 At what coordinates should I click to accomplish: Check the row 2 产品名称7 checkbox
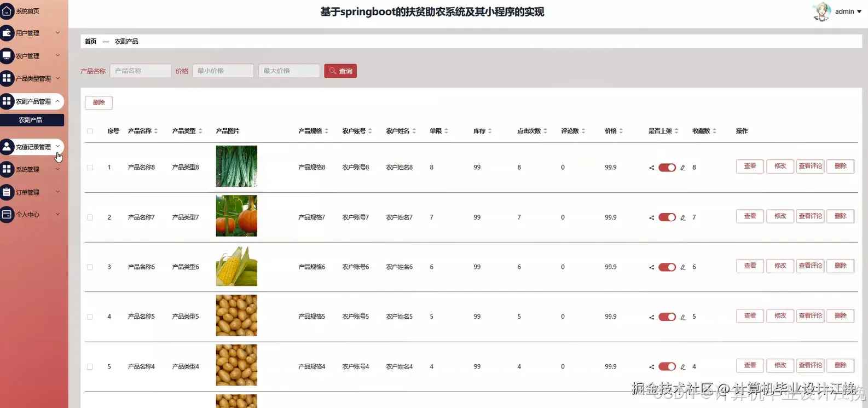(x=90, y=217)
